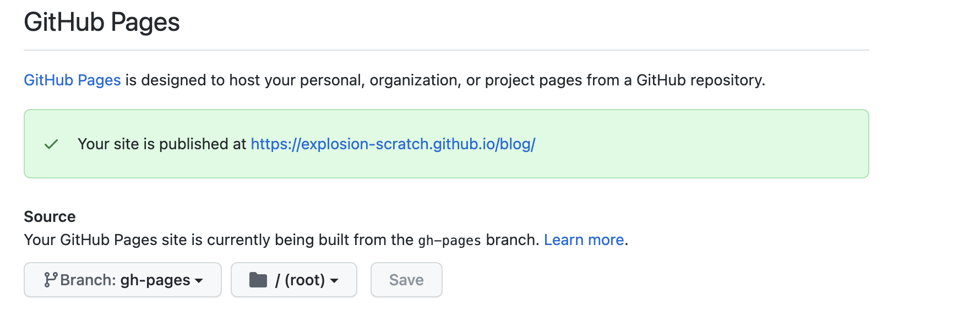Click the 'GitHub Pages' page heading
980x326 pixels.
(101, 21)
